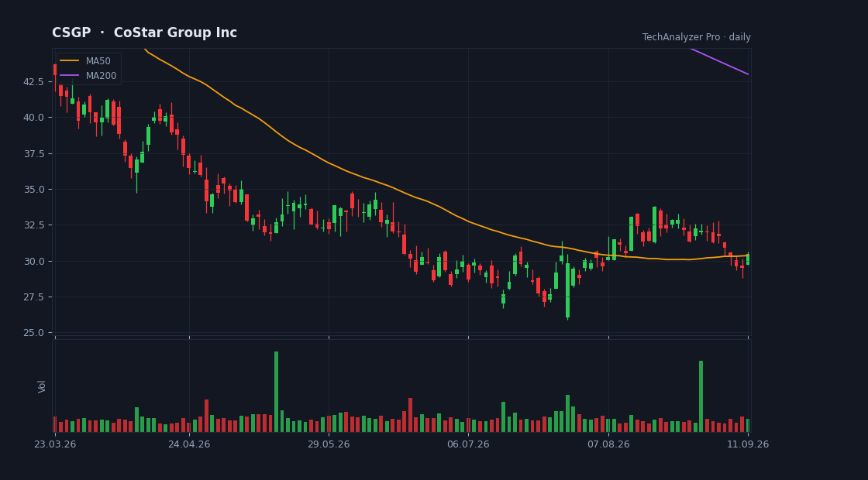Screen dimensions: 868x480
Task: Click the 24.04.26 date label
Action: [x=189, y=444]
